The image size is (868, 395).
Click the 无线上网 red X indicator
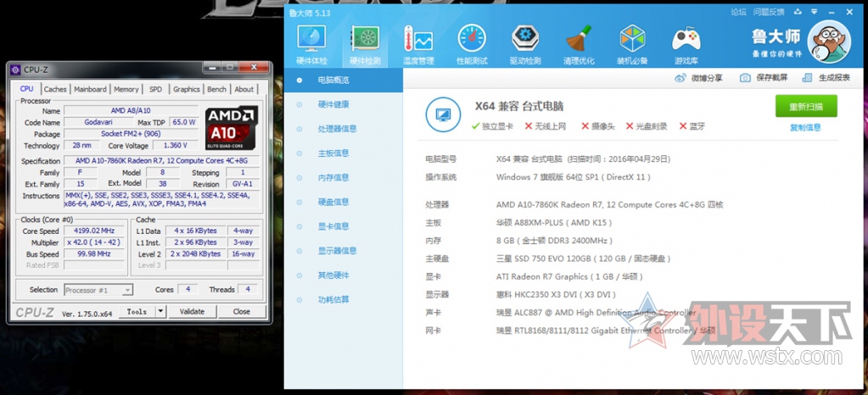[x=529, y=126]
